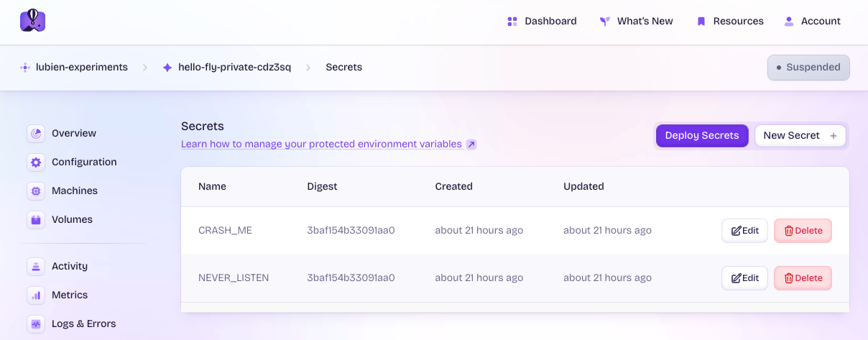
Task: Click the Metrics chart icon
Action: tap(36, 295)
